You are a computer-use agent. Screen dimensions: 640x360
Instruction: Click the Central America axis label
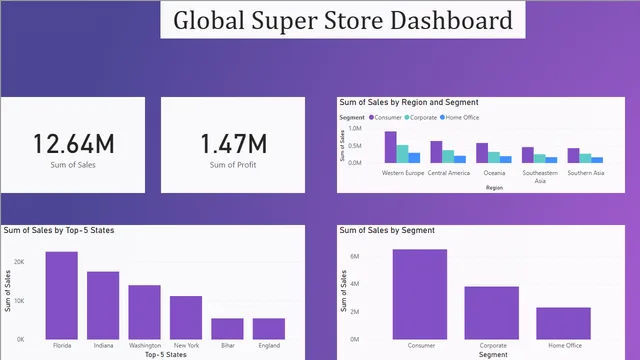449,173
